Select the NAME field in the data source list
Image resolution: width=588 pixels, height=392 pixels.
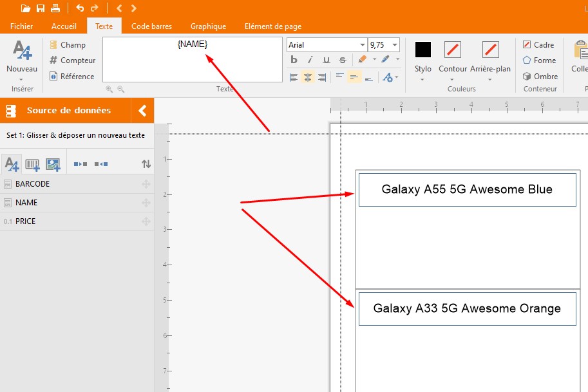(x=26, y=203)
